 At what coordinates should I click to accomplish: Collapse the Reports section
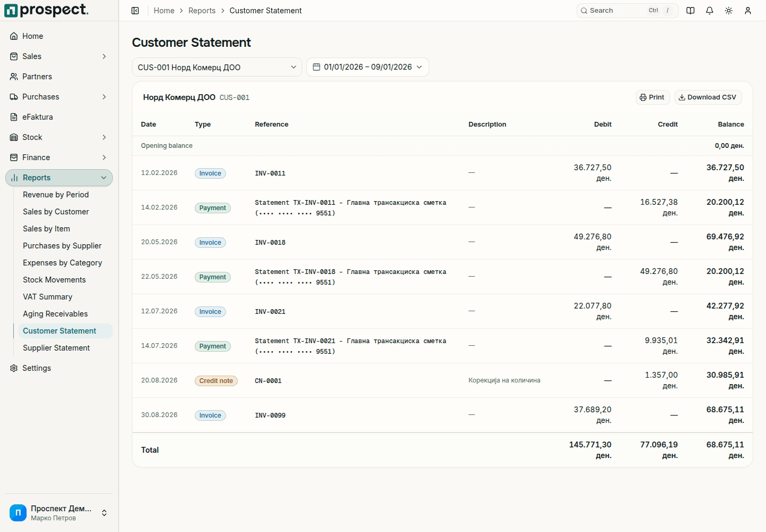point(59,178)
